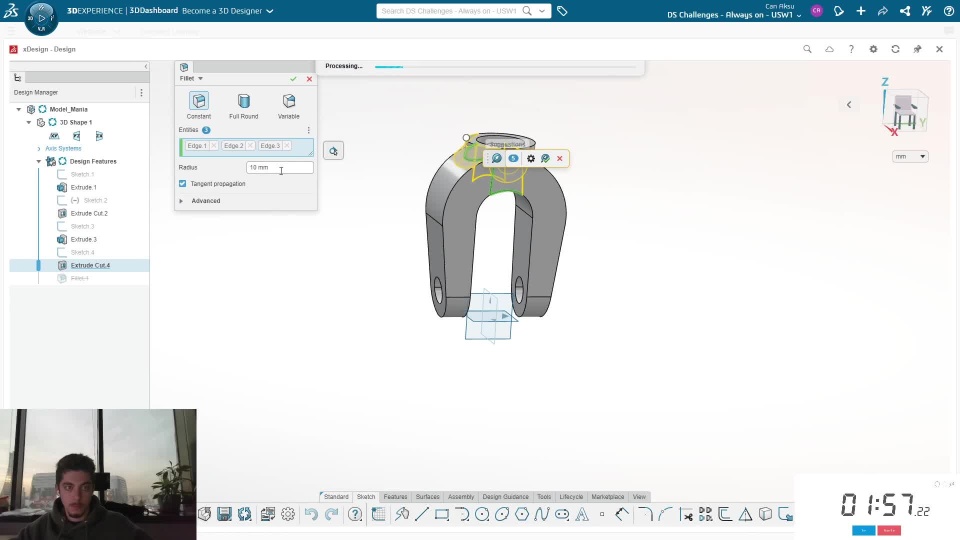This screenshot has width=960, height=540.
Task: Select the sketch Trim scissors tool
Action: (686, 514)
